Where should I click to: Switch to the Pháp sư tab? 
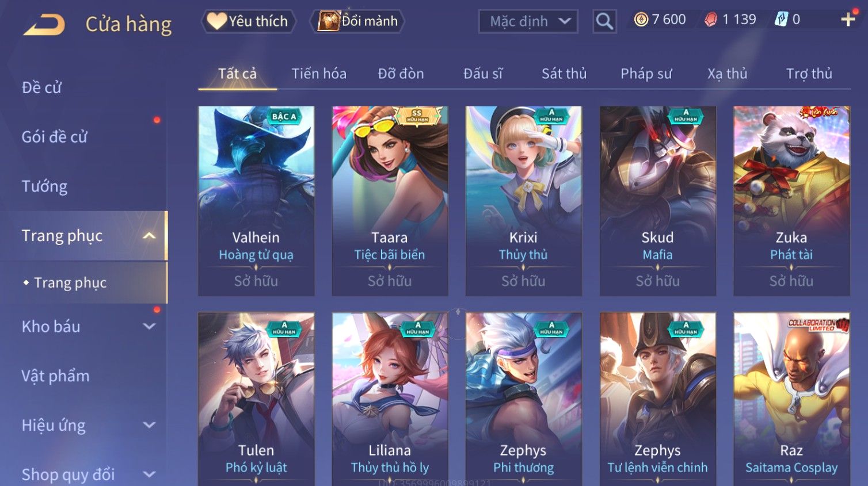coord(646,74)
